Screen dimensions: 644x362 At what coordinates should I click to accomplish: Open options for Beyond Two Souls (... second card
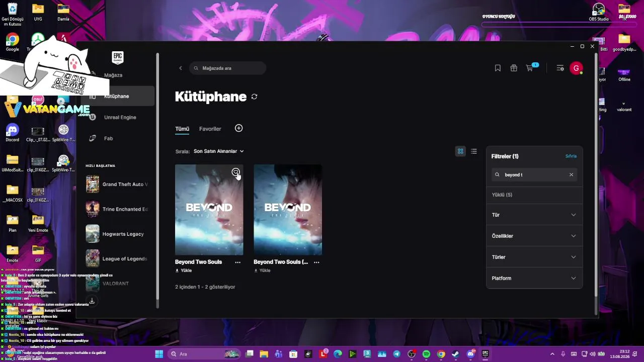316,262
